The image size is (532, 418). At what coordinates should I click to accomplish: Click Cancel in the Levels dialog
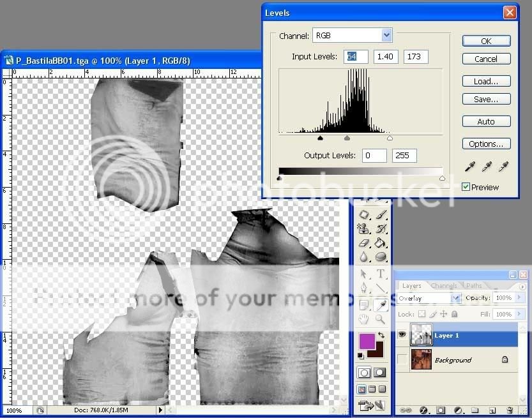click(x=486, y=59)
